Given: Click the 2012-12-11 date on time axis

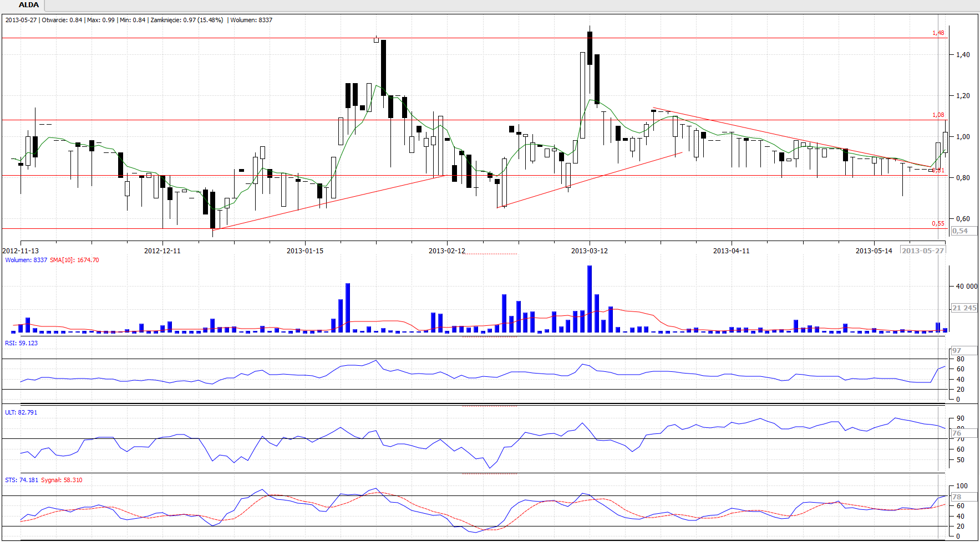Looking at the screenshot, I should (x=162, y=251).
